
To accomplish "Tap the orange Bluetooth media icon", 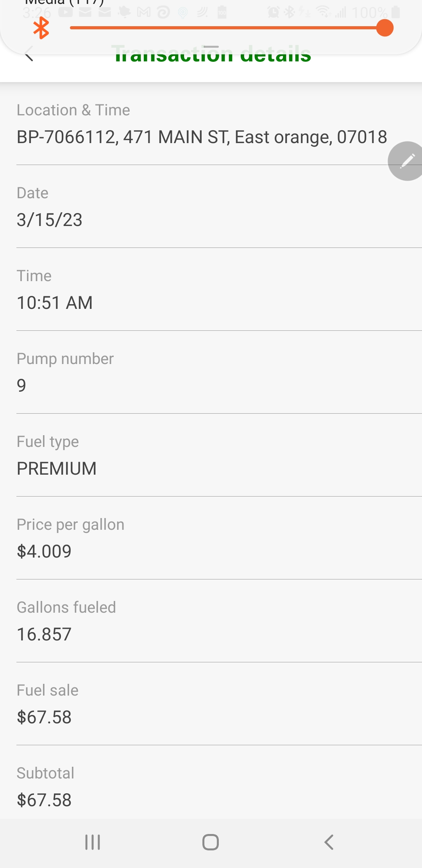I will tap(41, 28).
